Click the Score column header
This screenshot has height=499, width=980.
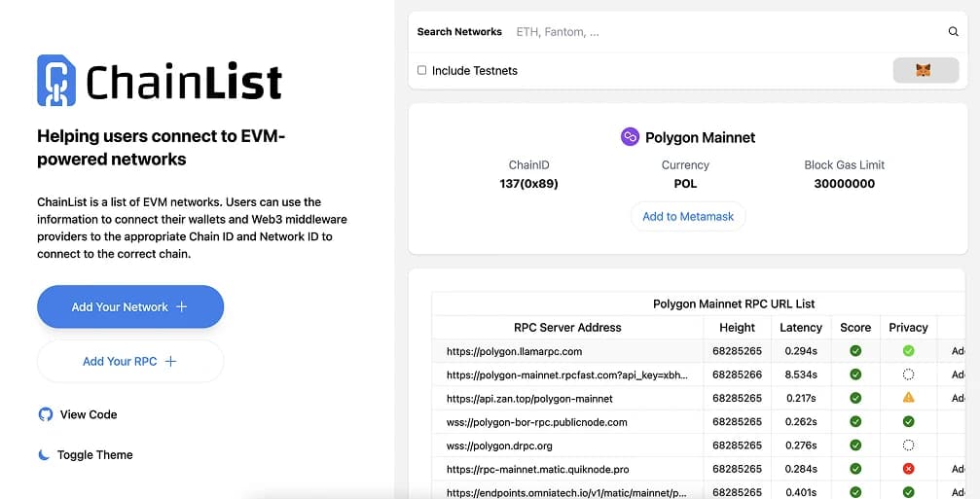pos(855,327)
